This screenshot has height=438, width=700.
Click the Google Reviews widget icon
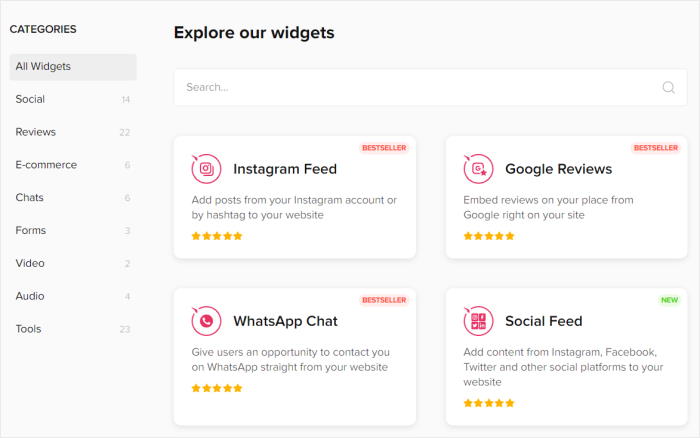point(478,169)
